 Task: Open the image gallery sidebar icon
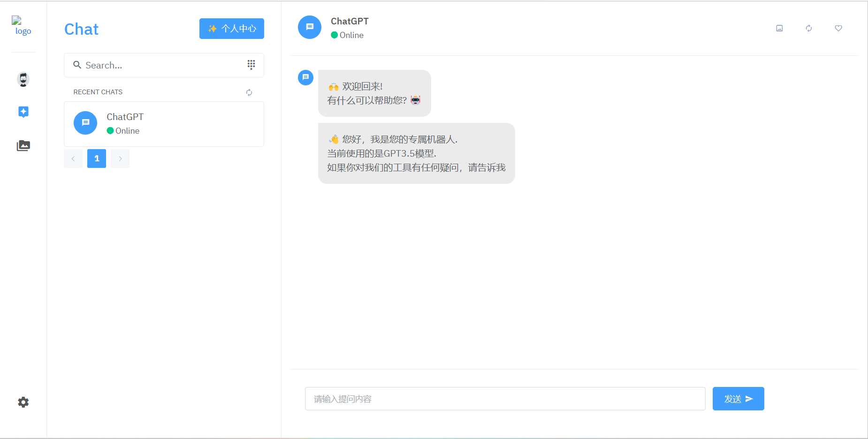[23, 145]
